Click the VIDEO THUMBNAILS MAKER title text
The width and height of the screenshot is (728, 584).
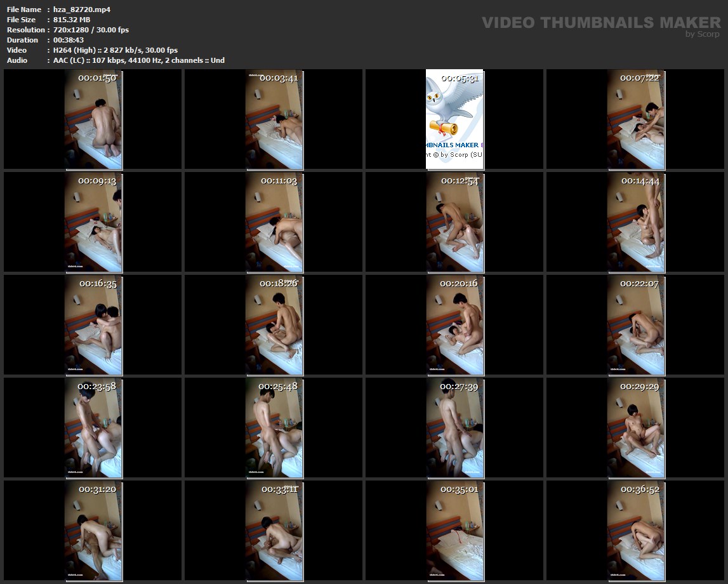click(x=600, y=23)
